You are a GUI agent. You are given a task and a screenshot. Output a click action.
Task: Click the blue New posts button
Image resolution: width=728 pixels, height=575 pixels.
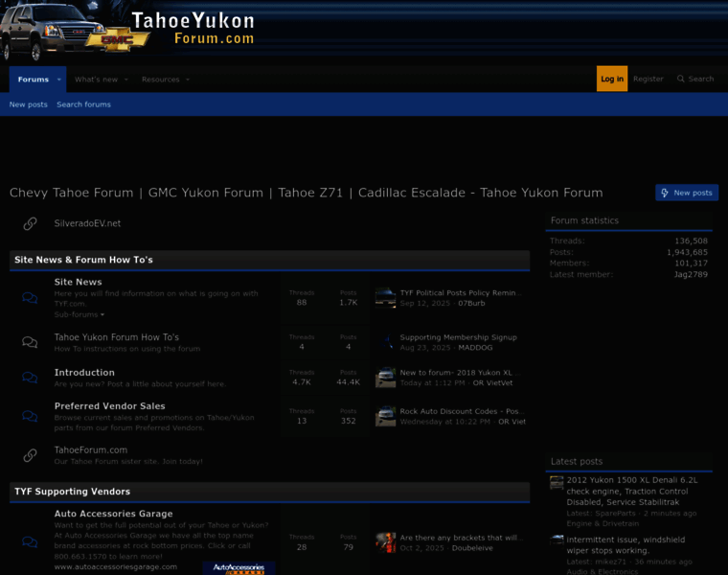click(x=687, y=193)
